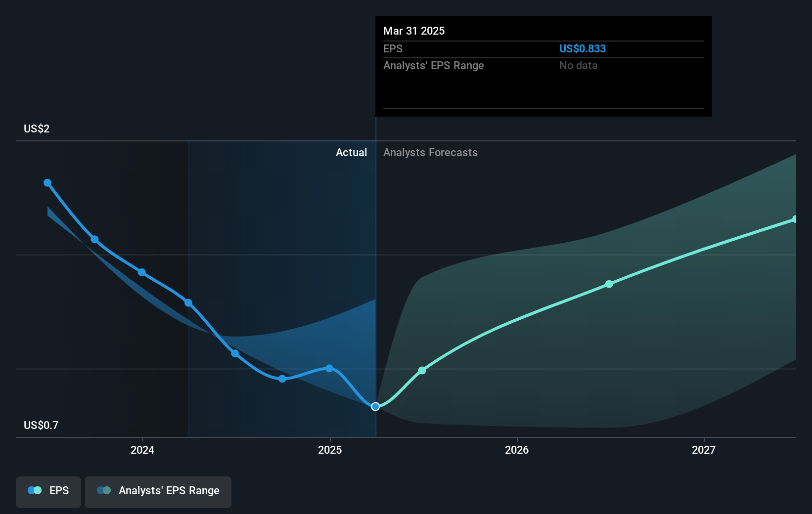Click the 2026 x-axis label
The image size is (812, 514).
point(517,450)
